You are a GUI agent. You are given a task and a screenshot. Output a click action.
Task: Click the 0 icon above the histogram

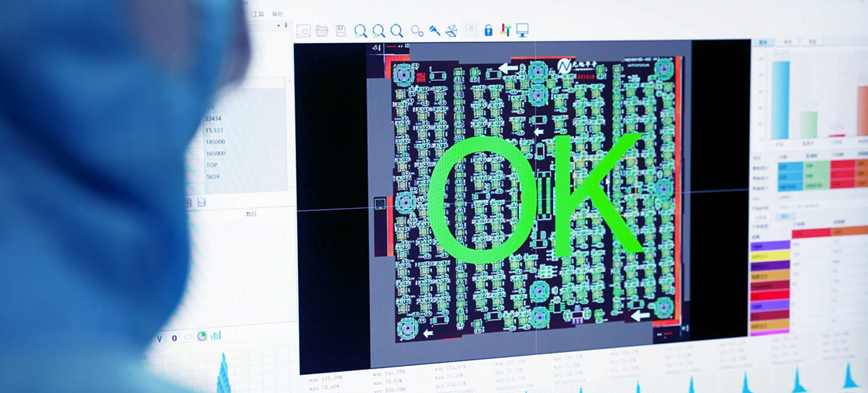coord(174,338)
